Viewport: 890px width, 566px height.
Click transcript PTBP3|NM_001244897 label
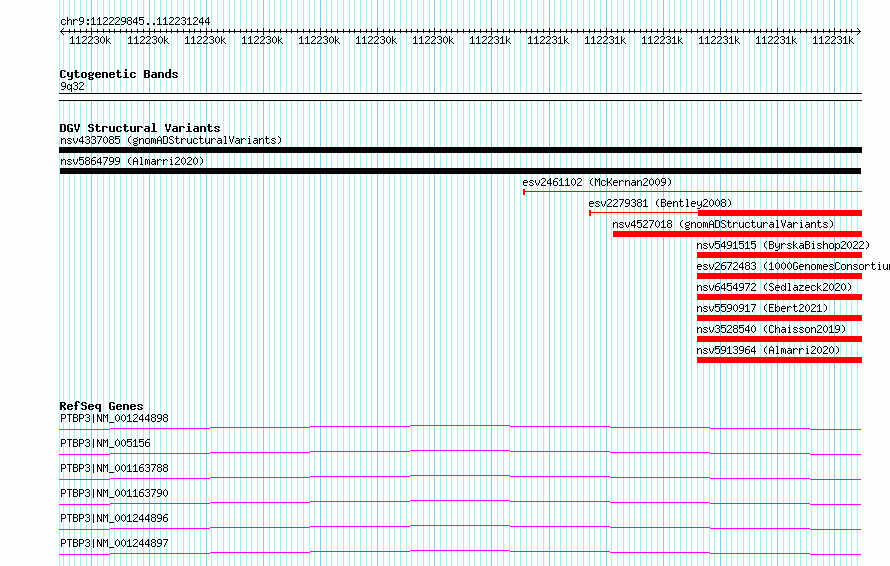pos(114,543)
